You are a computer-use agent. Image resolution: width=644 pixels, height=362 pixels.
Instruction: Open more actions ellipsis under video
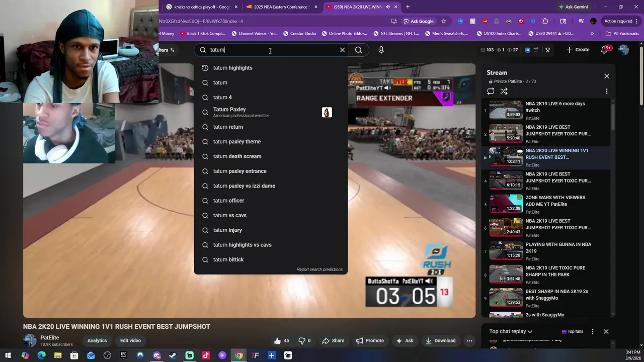(469, 340)
